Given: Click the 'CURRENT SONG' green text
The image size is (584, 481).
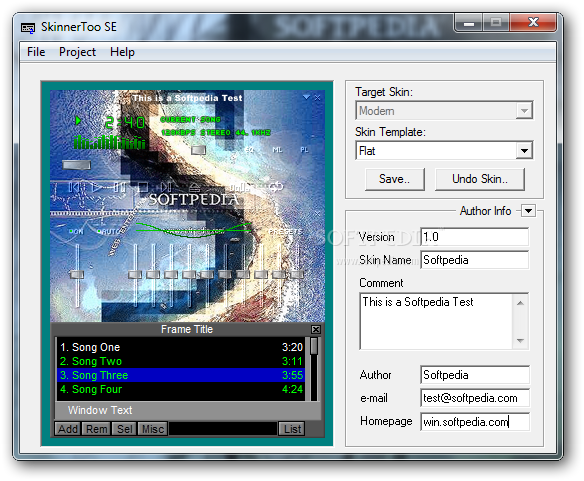Looking at the screenshot, I should pos(190,120).
